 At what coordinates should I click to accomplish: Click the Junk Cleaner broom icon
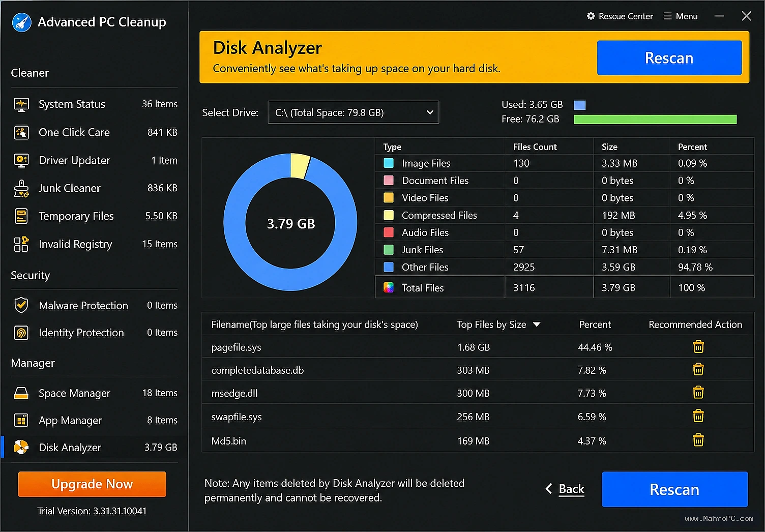click(21, 188)
